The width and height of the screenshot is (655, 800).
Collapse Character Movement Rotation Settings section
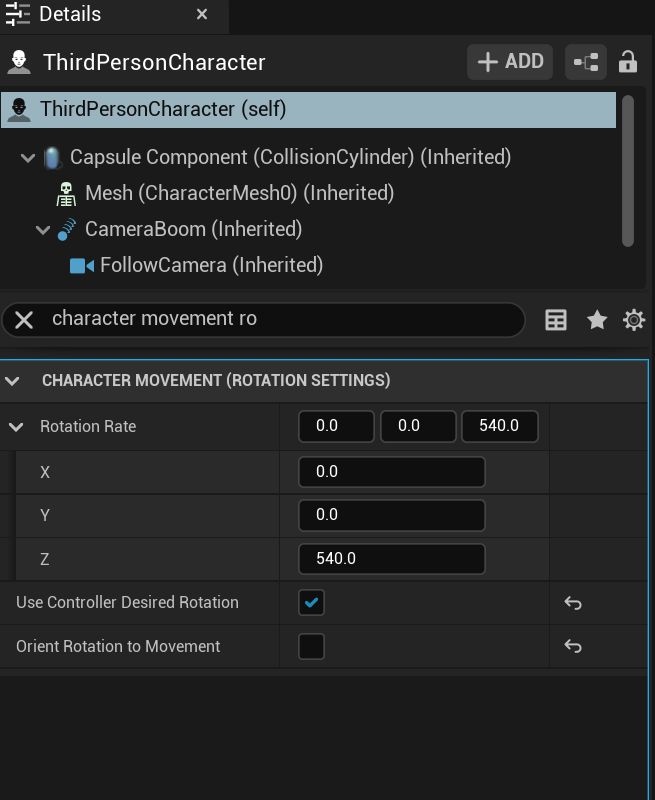point(13,381)
